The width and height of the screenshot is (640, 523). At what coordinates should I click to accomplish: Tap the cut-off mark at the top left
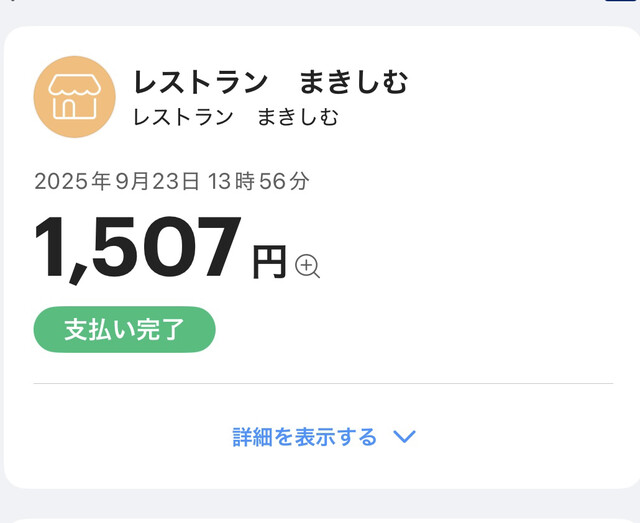[12, 2]
